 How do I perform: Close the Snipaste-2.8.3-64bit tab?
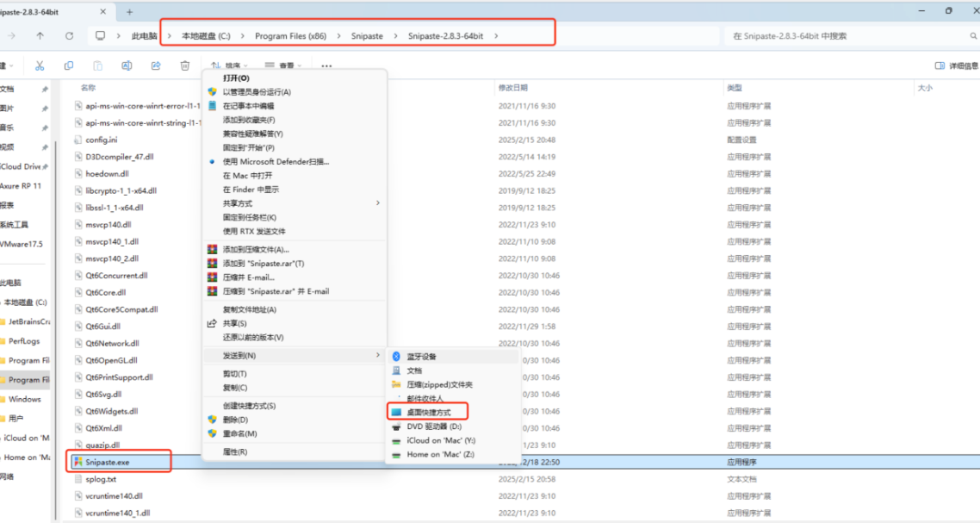point(103,12)
